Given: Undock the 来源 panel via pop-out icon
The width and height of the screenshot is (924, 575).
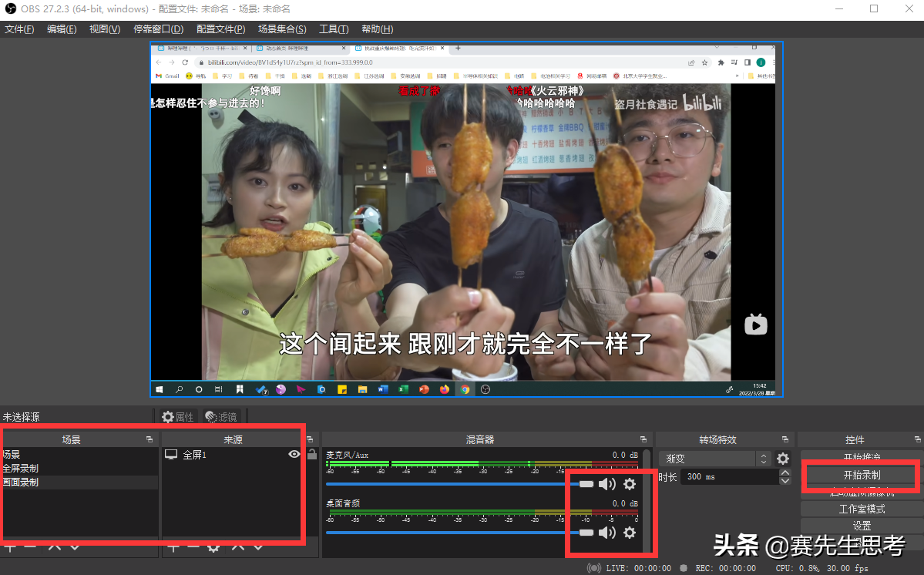Looking at the screenshot, I should [310, 439].
